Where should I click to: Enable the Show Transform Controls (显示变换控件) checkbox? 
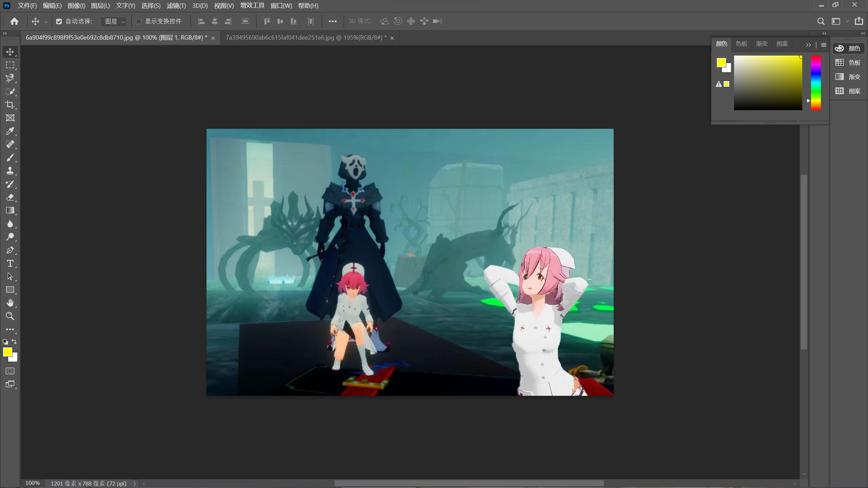[138, 21]
